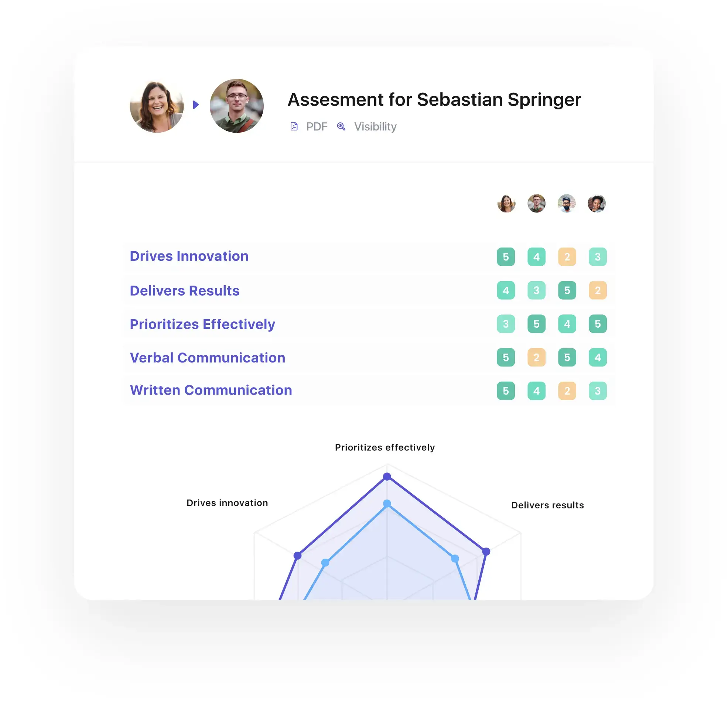728x702 pixels.
Task: Click Visibility to change report access
Action: tap(376, 126)
